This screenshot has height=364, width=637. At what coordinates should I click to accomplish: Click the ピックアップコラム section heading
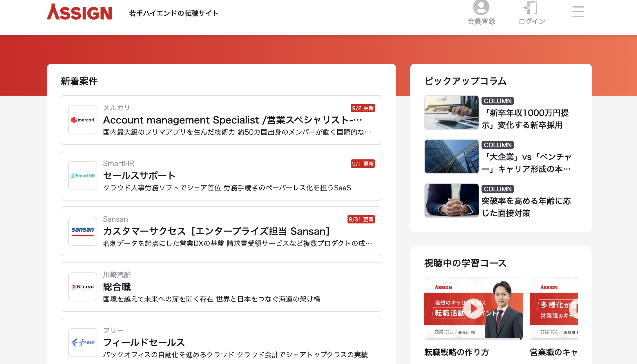[x=465, y=81]
